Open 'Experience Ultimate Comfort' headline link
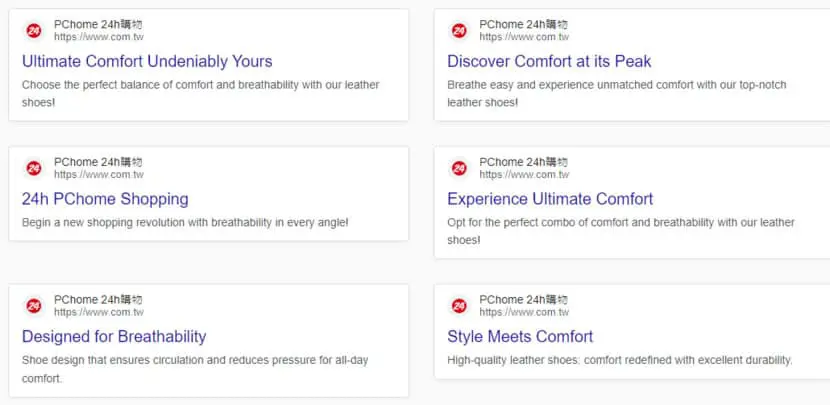The image size is (830, 405). pyautogui.click(x=550, y=199)
